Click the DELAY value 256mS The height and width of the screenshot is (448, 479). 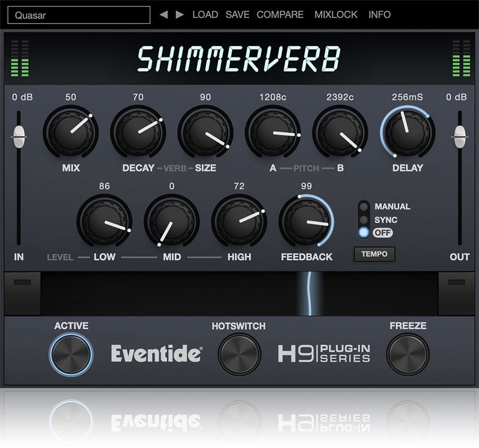pos(408,97)
